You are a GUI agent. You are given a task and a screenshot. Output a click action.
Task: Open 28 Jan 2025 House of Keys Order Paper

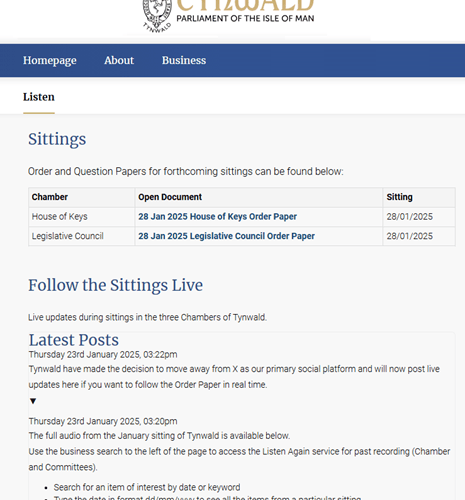217,217
